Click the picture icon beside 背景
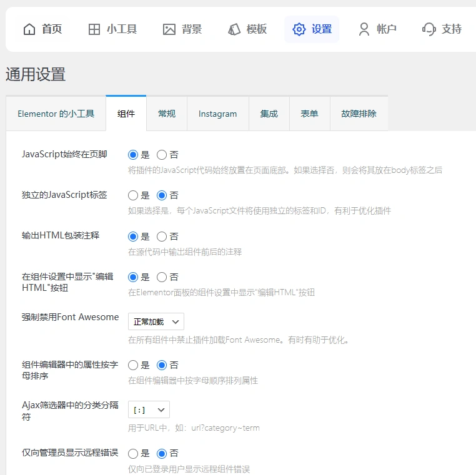The height and width of the screenshot is (475, 476). (169, 29)
